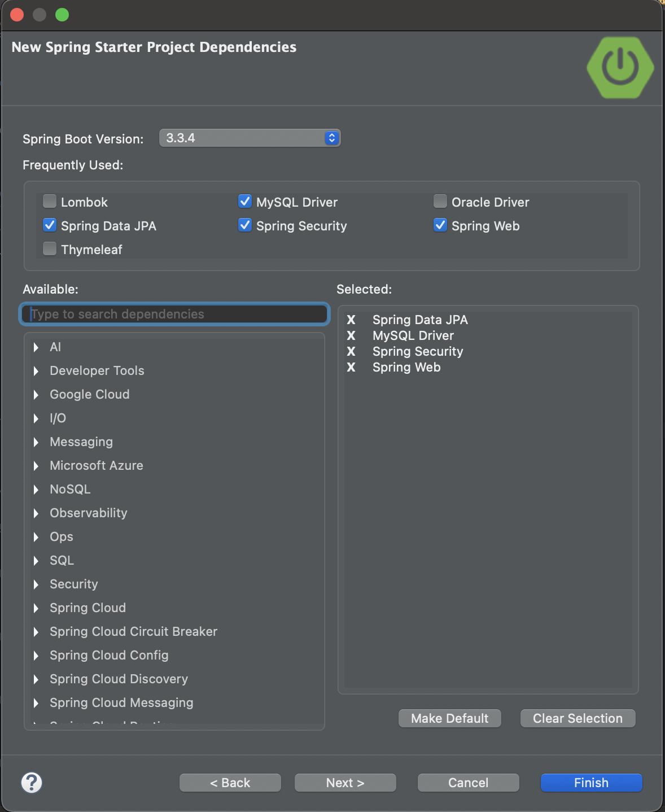Screen dimensions: 665x812
Task: Select the Spring Cloud Config tree label
Action: (x=109, y=655)
